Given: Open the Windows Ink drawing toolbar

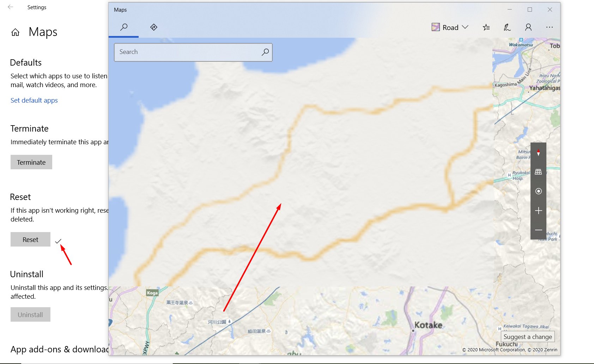Looking at the screenshot, I should coord(507,27).
